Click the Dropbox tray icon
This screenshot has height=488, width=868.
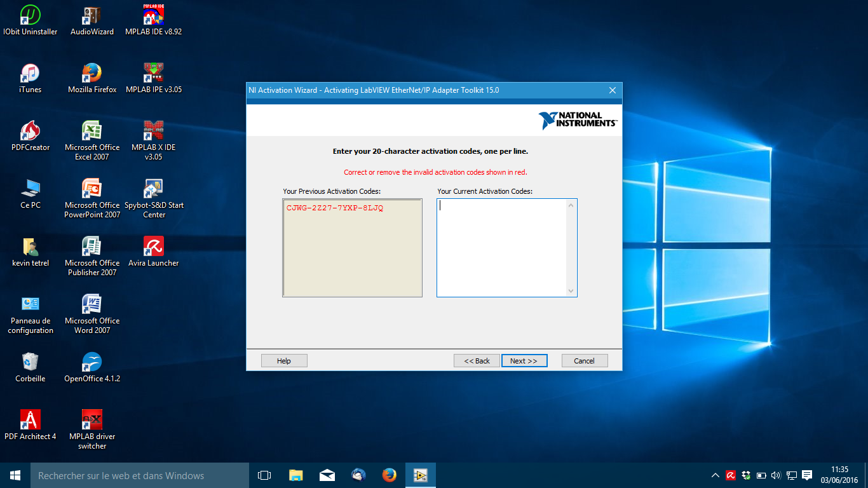click(x=746, y=475)
